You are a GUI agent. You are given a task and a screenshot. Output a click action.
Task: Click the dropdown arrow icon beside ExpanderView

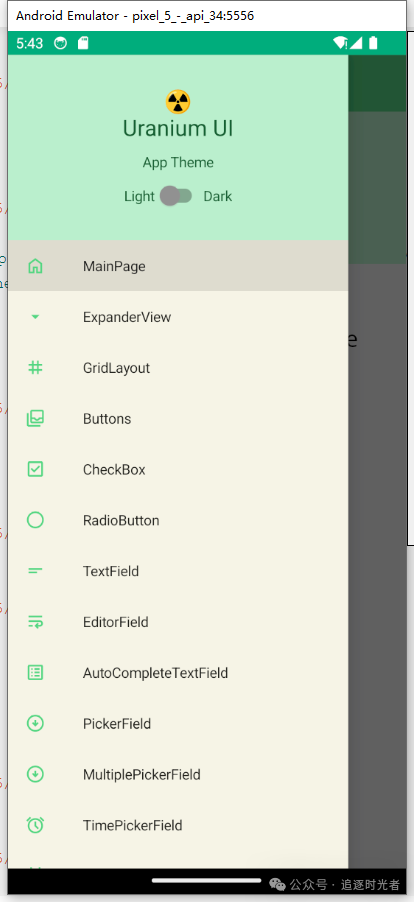coord(36,317)
